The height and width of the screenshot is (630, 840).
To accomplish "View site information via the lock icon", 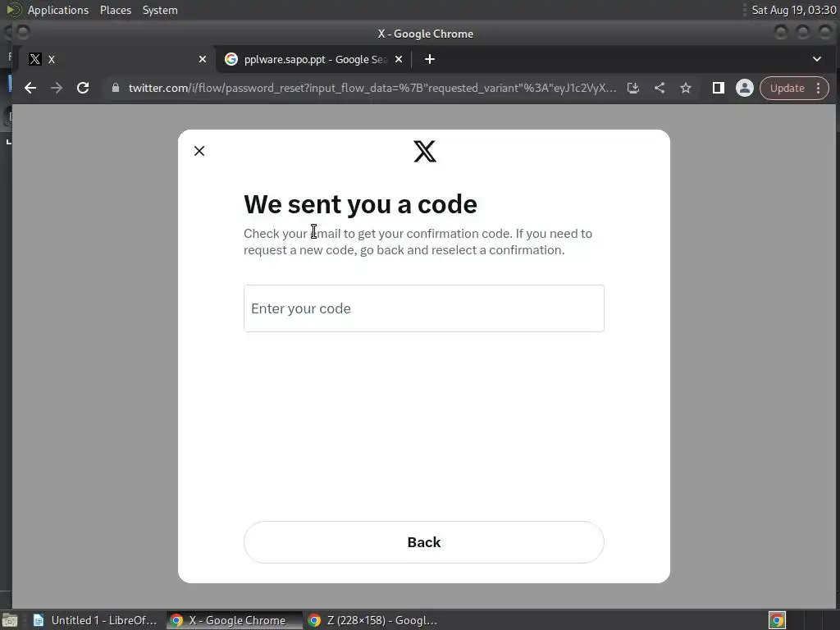I will [x=115, y=88].
